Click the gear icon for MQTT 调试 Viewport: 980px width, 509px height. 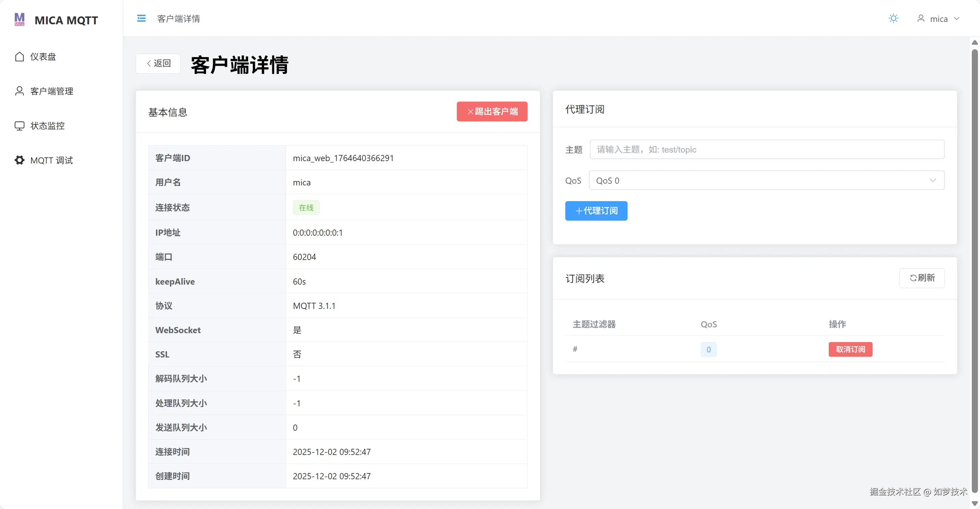pos(20,160)
